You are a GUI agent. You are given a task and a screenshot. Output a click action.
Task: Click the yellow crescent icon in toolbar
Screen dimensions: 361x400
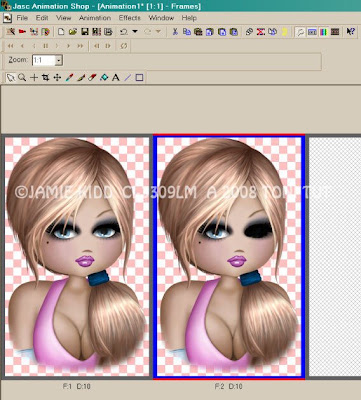click(284, 32)
